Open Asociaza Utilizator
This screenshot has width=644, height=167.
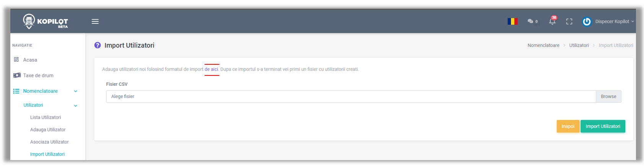[x=49, y=142]
